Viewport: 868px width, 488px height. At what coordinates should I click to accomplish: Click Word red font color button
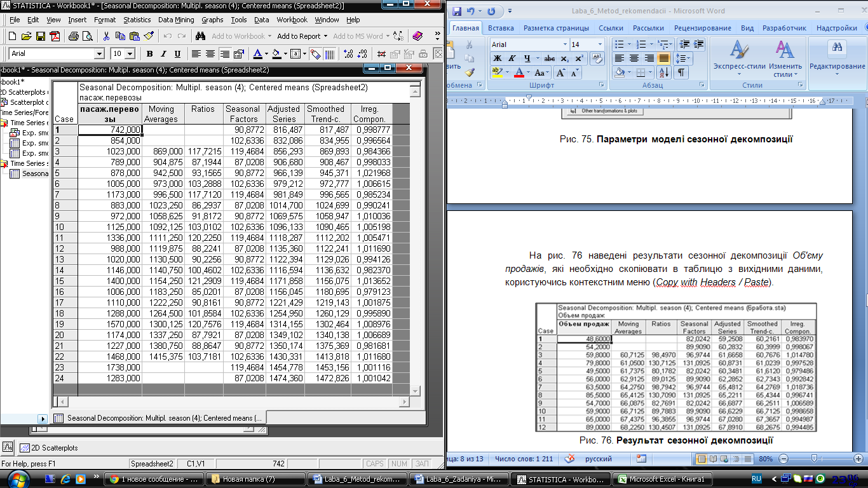point(519,72)
